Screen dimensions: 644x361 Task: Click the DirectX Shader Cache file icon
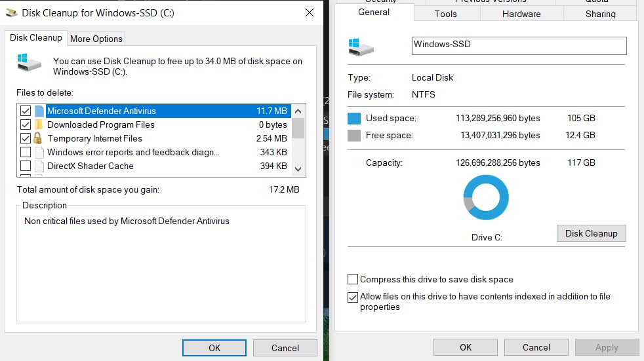pos(39,166)
